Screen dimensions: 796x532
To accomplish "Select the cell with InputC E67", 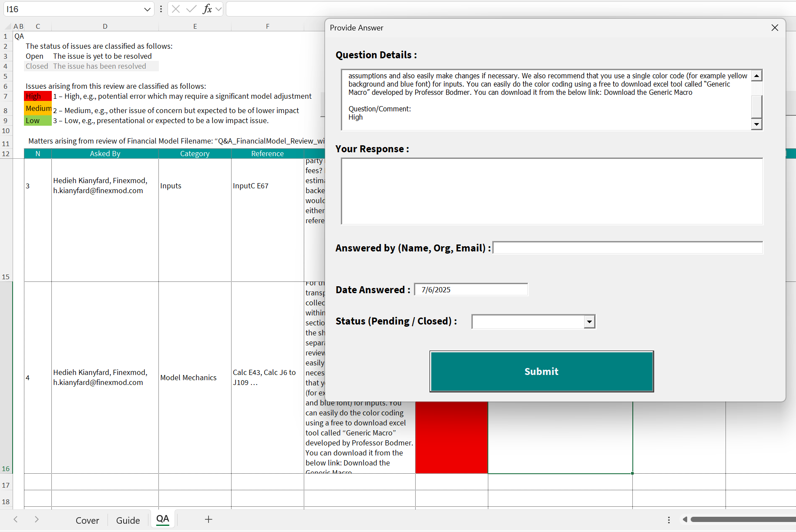I will click(x=268, y=220).
